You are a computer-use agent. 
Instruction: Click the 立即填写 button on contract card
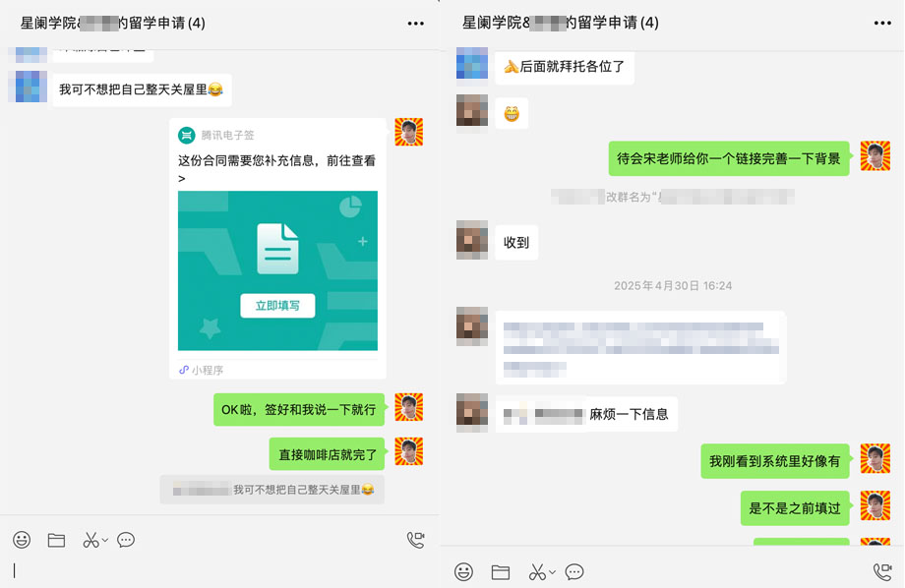click(277, 305)
